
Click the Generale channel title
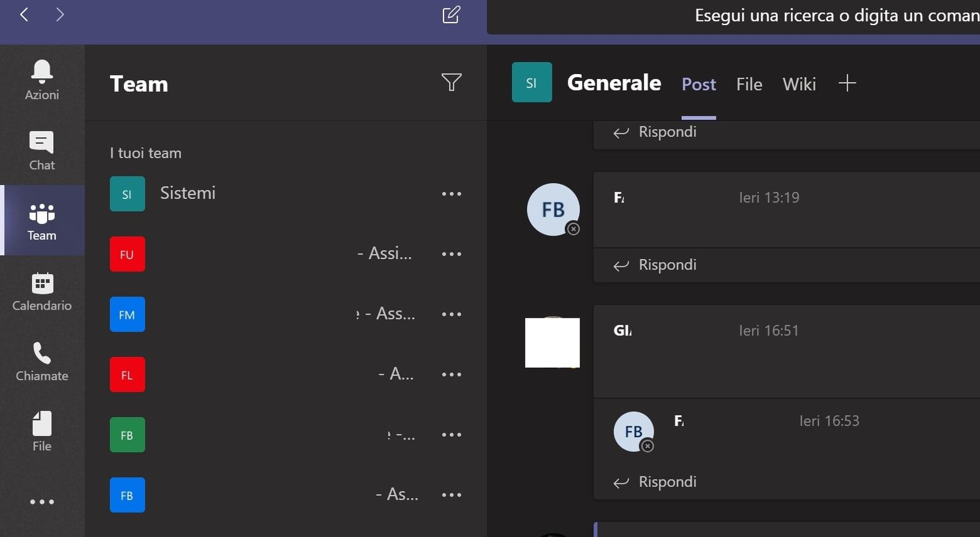pyautogui.click(x=614, y=83)
